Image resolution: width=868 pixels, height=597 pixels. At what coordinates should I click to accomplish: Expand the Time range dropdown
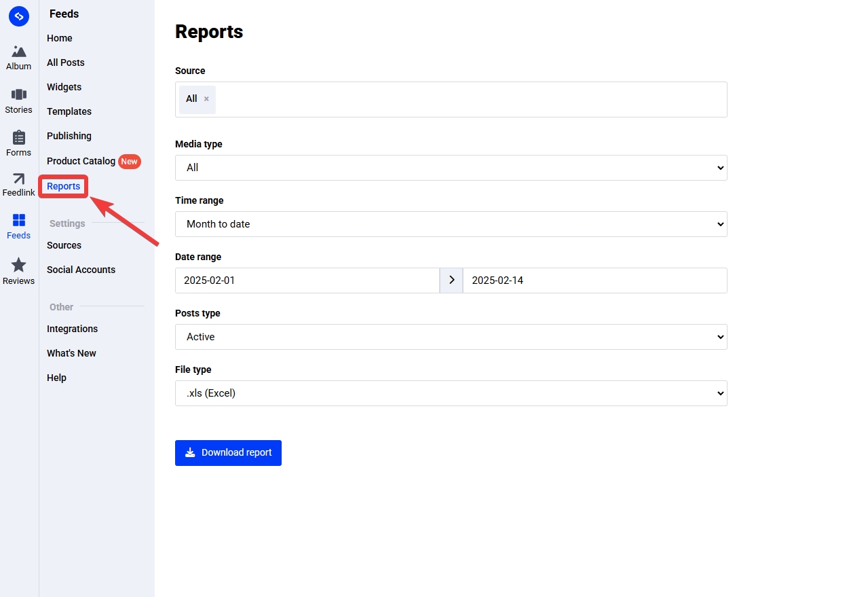click(x=451, y=223)
